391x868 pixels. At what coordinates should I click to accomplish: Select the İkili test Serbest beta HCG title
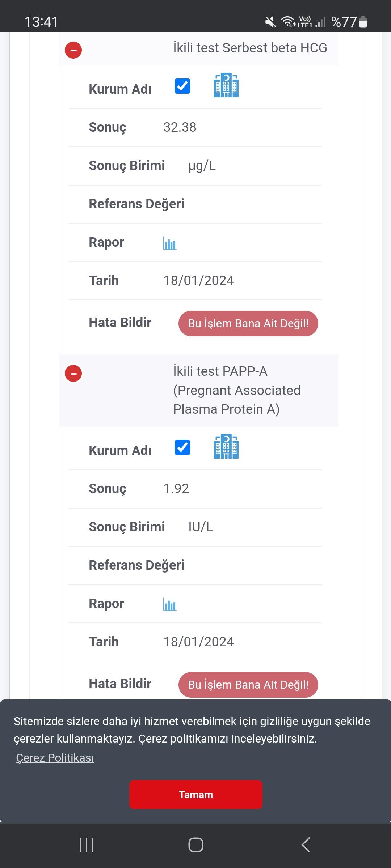250,48
